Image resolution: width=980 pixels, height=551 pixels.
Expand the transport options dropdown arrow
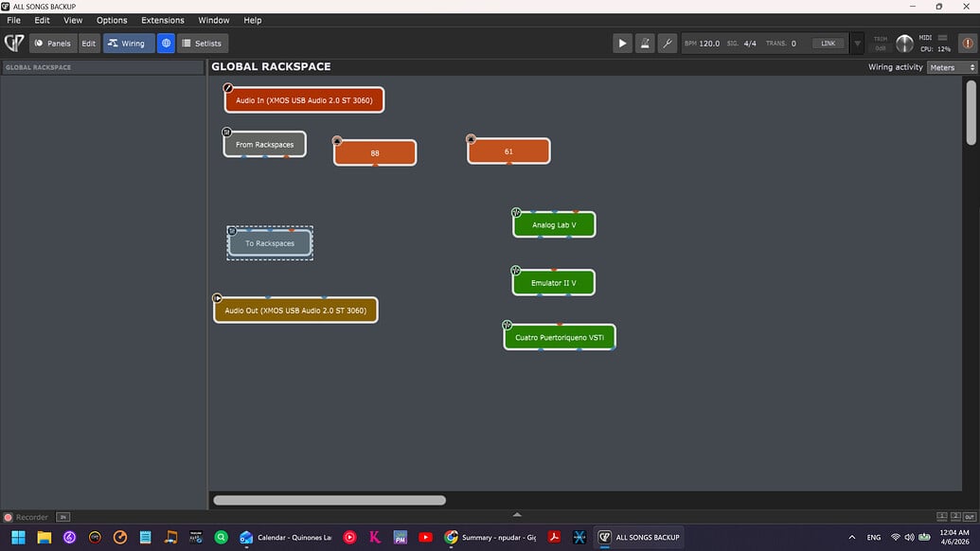(857, 43)
